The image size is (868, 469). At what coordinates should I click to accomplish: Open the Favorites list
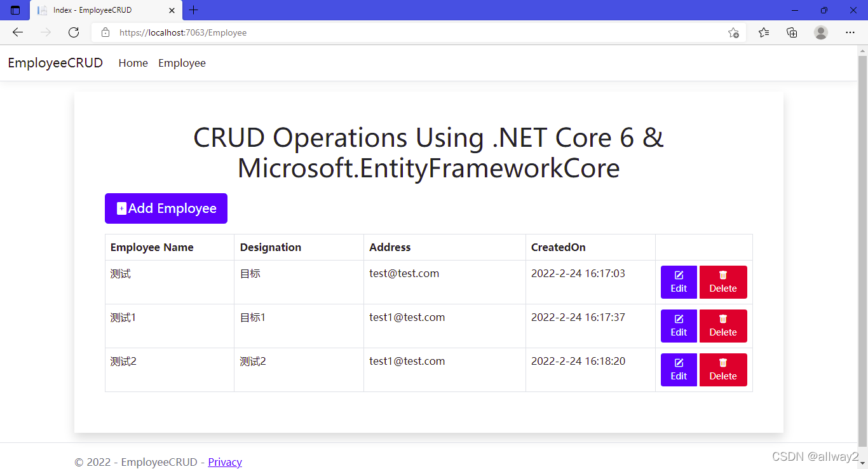[764, 32]
